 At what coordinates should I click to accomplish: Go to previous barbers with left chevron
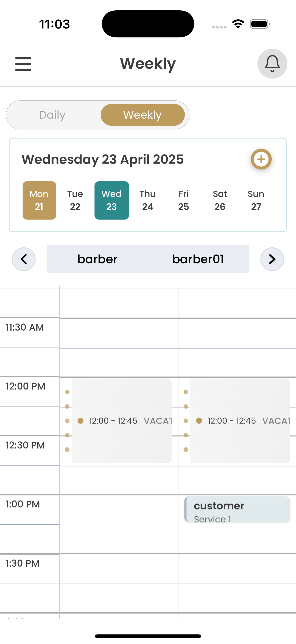pyautogui.click(x=24, y=259)
